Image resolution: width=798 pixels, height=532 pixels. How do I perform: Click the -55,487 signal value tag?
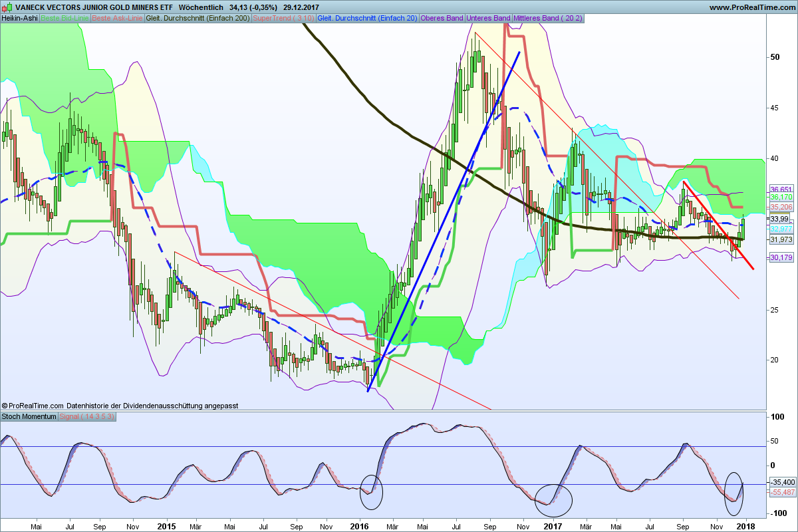782,491
